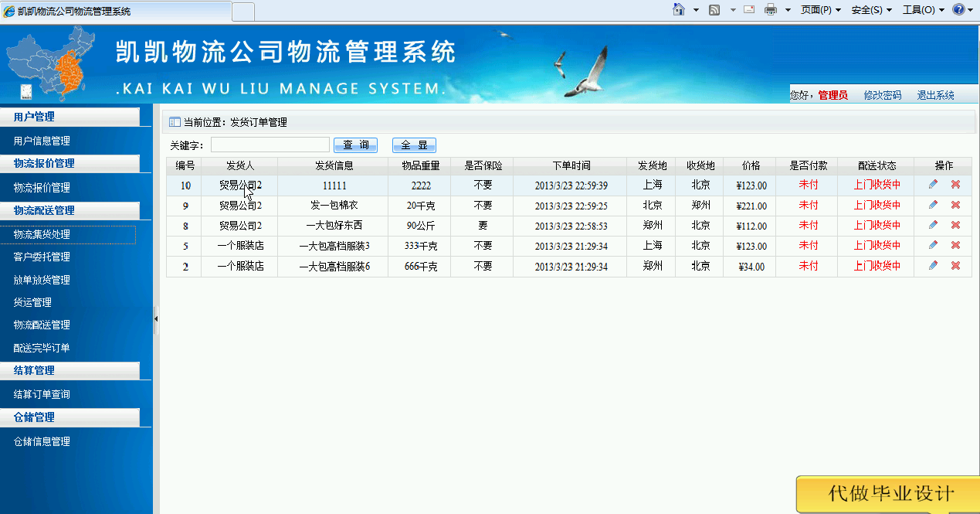Open 物流配送管理 sidebar item
Image resolution: width=980 pixels, height=514 pixels.
click(x=42, y=325)
